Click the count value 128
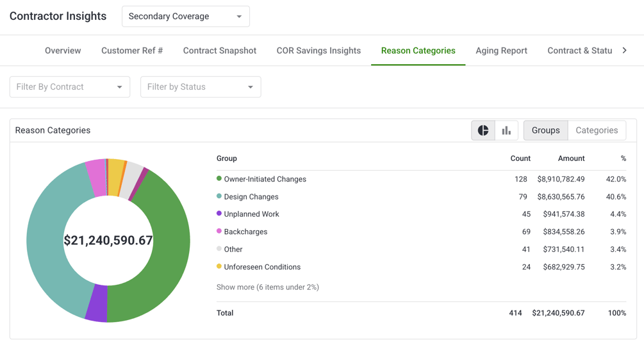This screenshot has height=347, width=644. [521, 179]
